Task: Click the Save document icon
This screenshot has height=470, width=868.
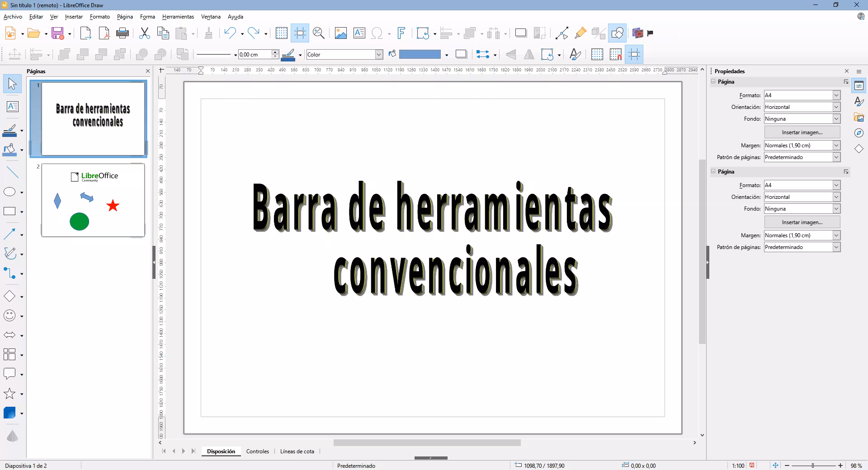Action: coord(57,33)
